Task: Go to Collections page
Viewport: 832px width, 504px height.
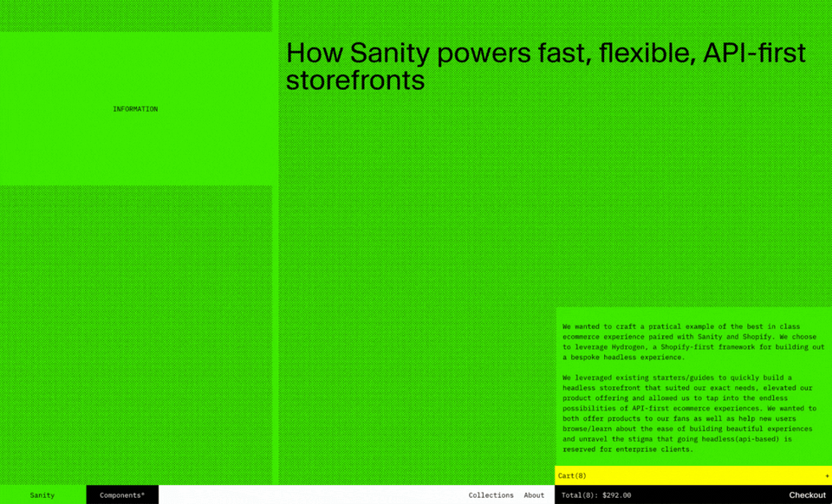Action: coord(491,495)
